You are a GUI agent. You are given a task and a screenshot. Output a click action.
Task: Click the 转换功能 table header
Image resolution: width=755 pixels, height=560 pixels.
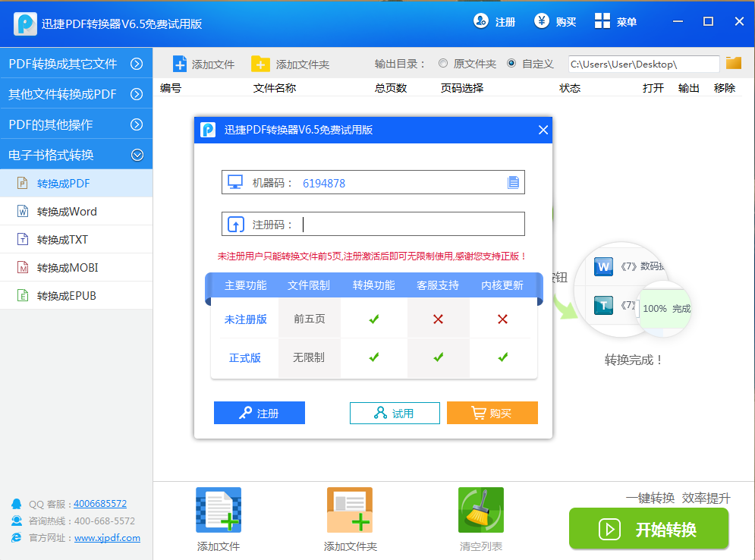(373, 285)
